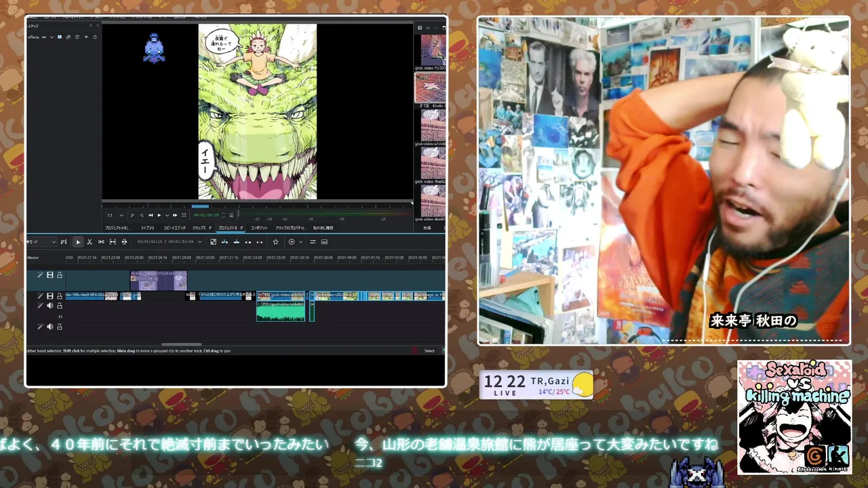Click the monitor timecode field 00:01:53:15
Image resolution: width=868 pixels, height=488 pixels.
click(x=206, y=215)
